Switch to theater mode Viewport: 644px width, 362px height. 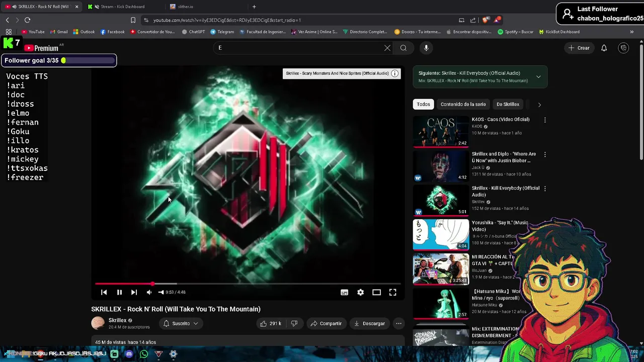pos(376,292)
